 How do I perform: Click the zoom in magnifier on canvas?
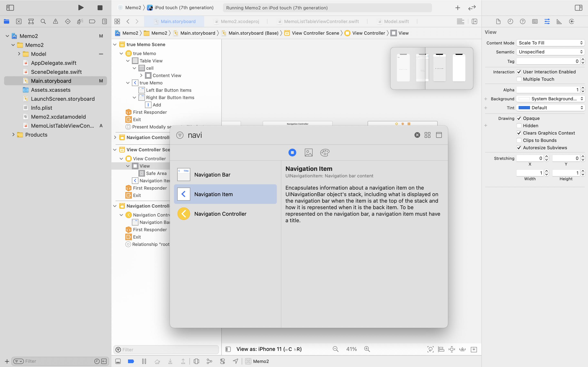[367, 349]
